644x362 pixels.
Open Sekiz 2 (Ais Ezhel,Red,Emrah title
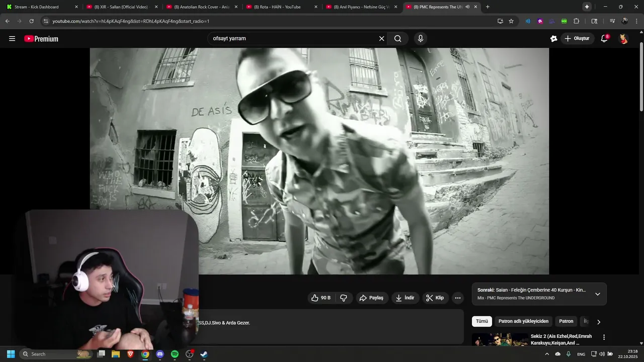[x=561, y=339]
